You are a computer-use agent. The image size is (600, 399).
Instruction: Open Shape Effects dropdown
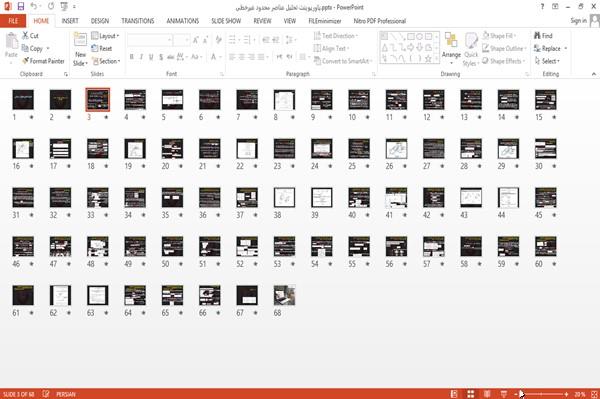click(503, 61)
